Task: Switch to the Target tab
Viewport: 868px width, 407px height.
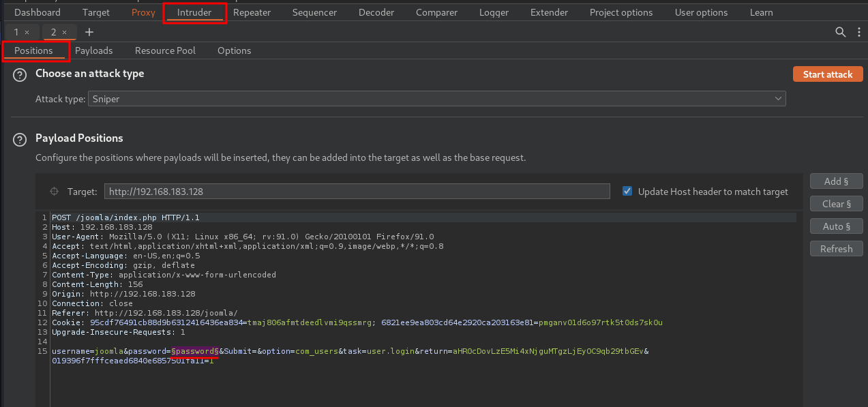Action: (x=96, y=12)
